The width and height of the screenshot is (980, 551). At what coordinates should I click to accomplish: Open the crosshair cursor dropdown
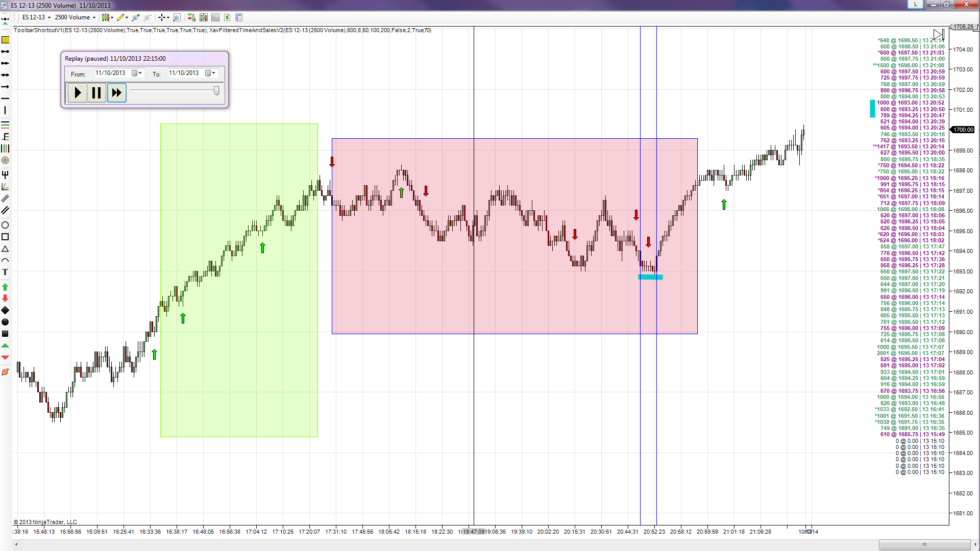[163, 17]
